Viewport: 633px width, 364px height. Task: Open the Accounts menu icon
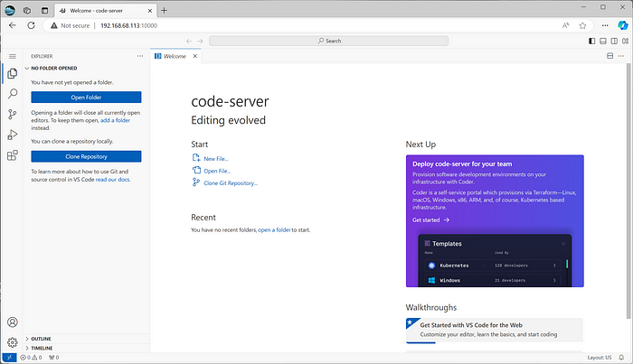13,322
